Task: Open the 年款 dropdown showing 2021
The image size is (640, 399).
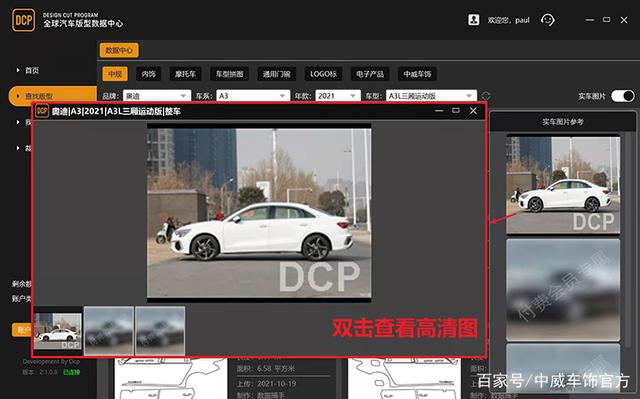Action: point(338,96)
